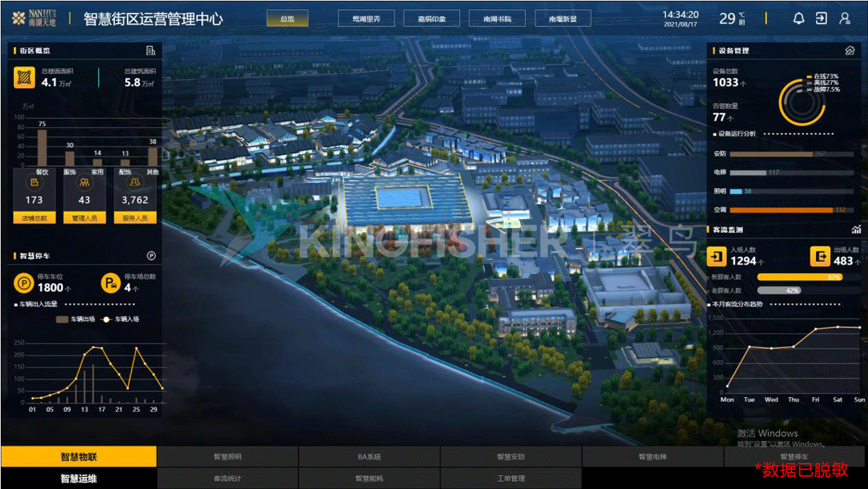Open the 南湖书院 tab
Screen dimensions: 868x489
[497, 19]
